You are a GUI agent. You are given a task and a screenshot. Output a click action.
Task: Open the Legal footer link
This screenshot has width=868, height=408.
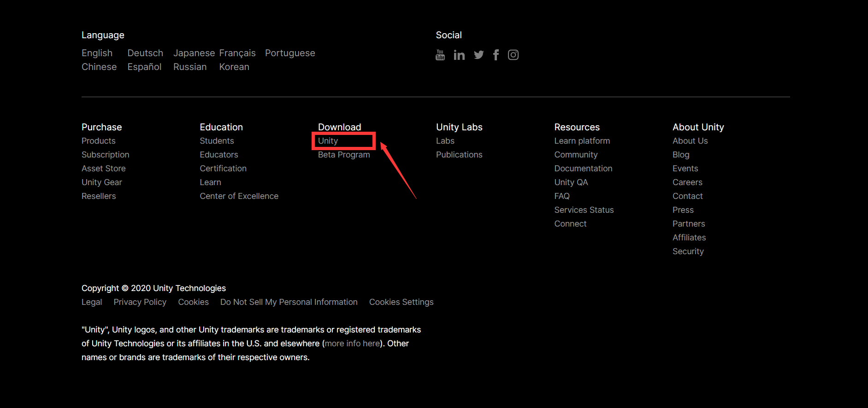coord(92,302)
